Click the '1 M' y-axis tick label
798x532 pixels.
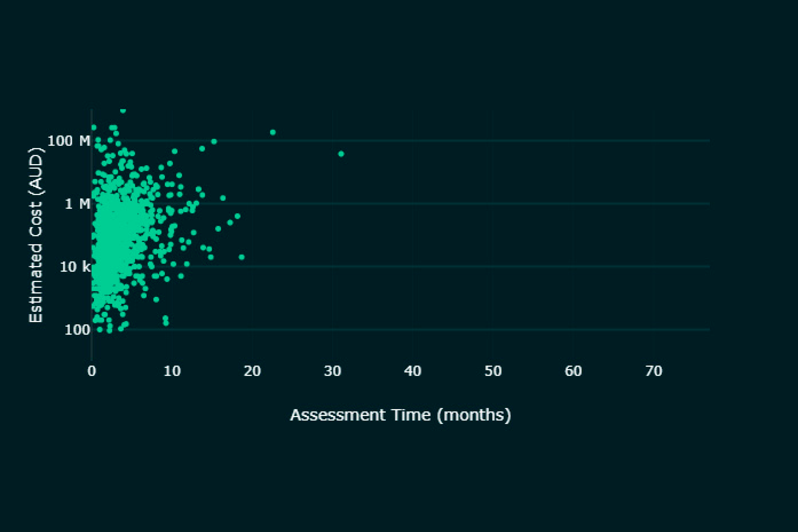coord(77,204)
